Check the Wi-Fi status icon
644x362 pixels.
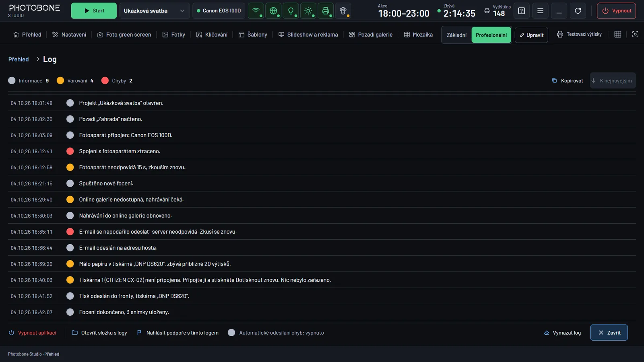(256, 11)
